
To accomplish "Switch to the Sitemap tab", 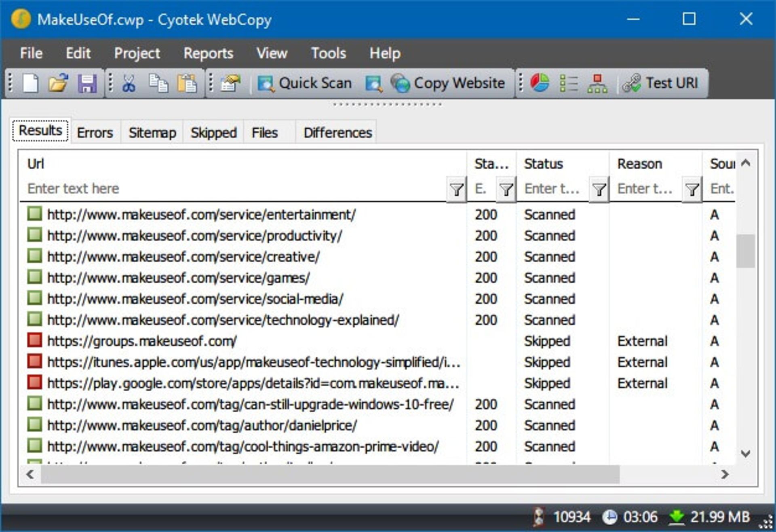I will (152, 133).
